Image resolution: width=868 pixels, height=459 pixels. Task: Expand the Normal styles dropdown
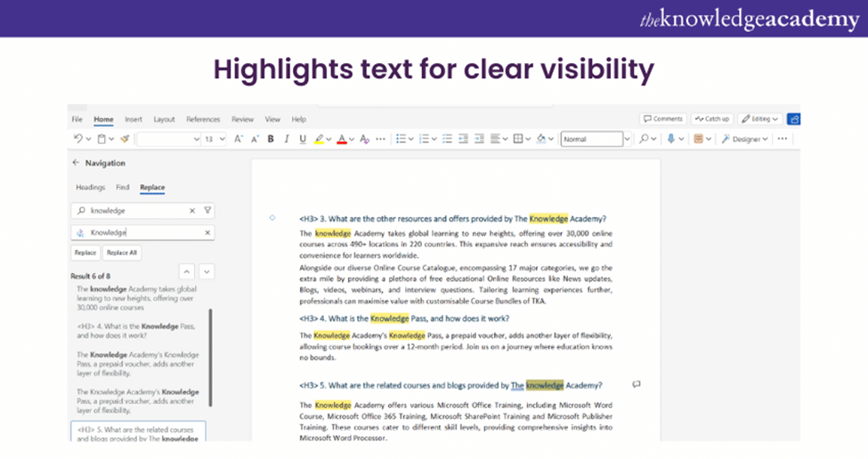point(628,139)
